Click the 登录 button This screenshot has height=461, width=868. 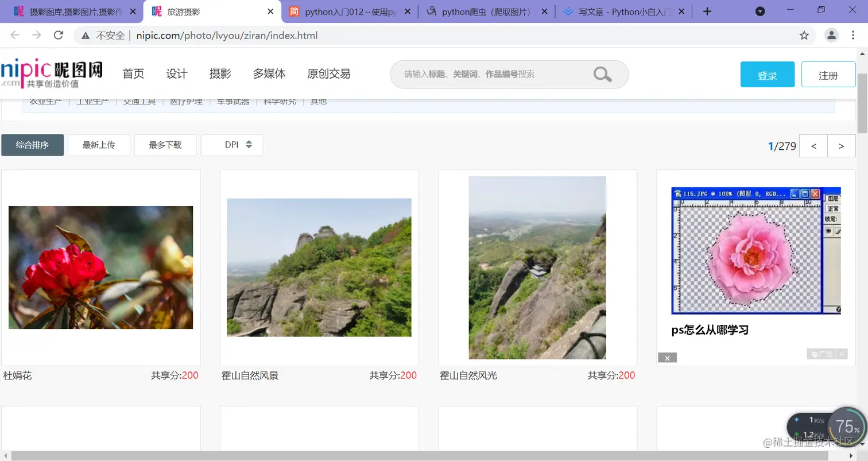tap(768, 75)
